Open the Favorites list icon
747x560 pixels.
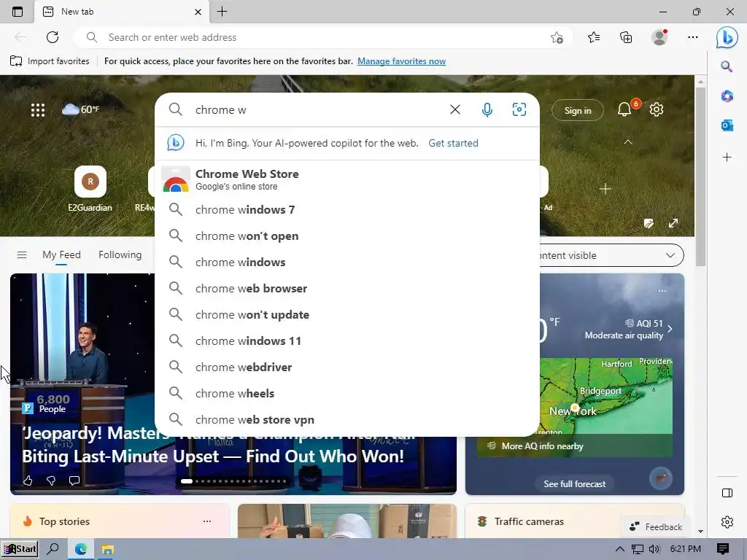point(594,37)
